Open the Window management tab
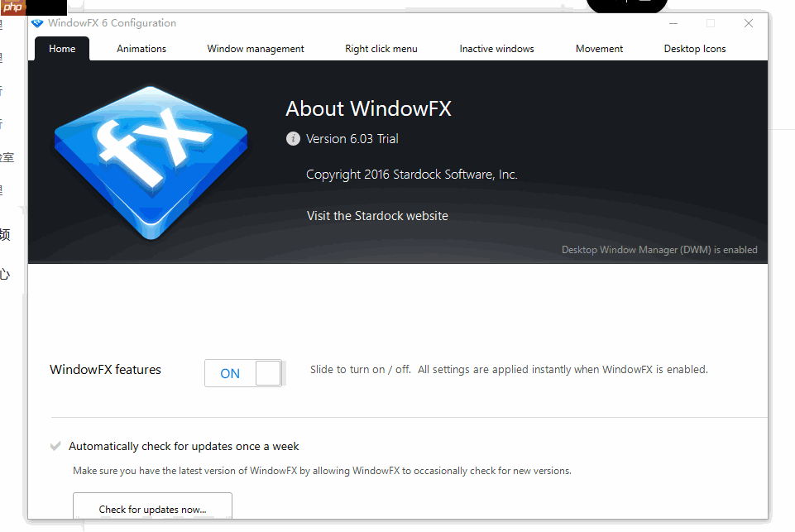This screenshot has height=532, width=795. click(x=256, y=49)
